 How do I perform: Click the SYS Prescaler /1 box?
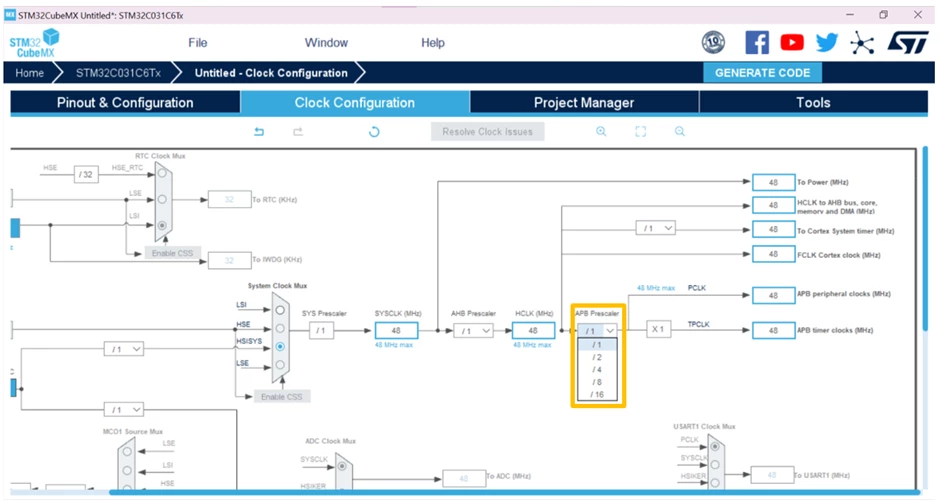[x=321, y=331]
